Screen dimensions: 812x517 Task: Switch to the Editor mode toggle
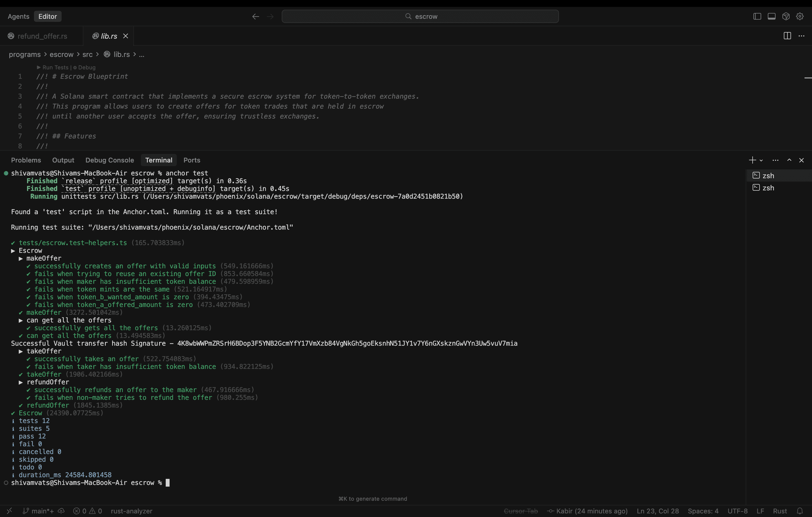point(48,16)
